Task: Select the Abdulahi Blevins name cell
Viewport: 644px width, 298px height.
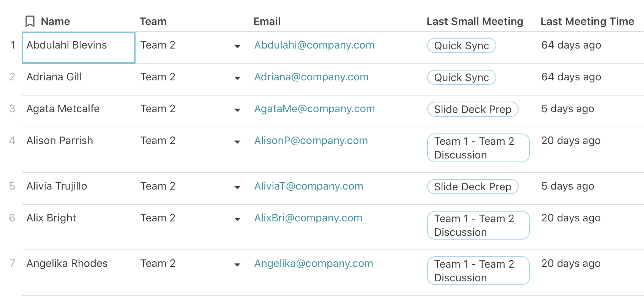Action: (x=79, y=47)
